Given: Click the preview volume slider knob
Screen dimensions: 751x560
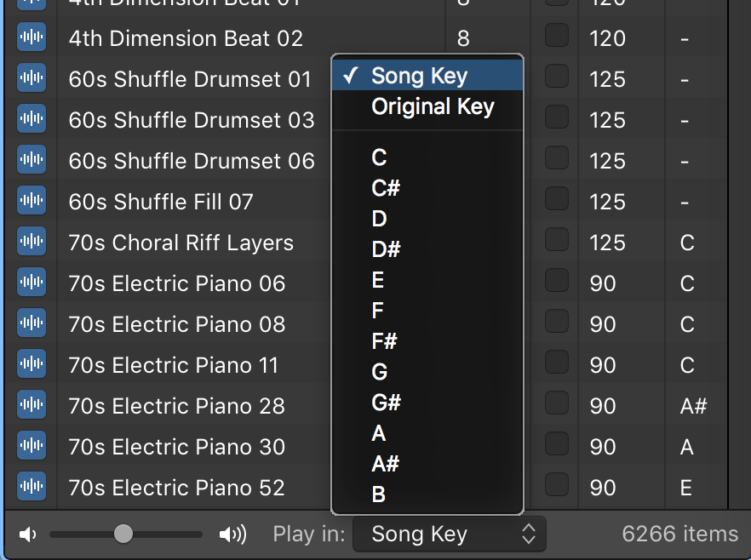Looking at the screenshot, I should tap(123, 534).
